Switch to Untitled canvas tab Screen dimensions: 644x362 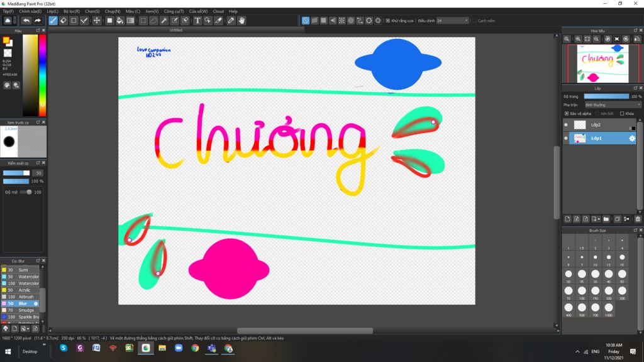pyautogui.click(x=176, y=30)
